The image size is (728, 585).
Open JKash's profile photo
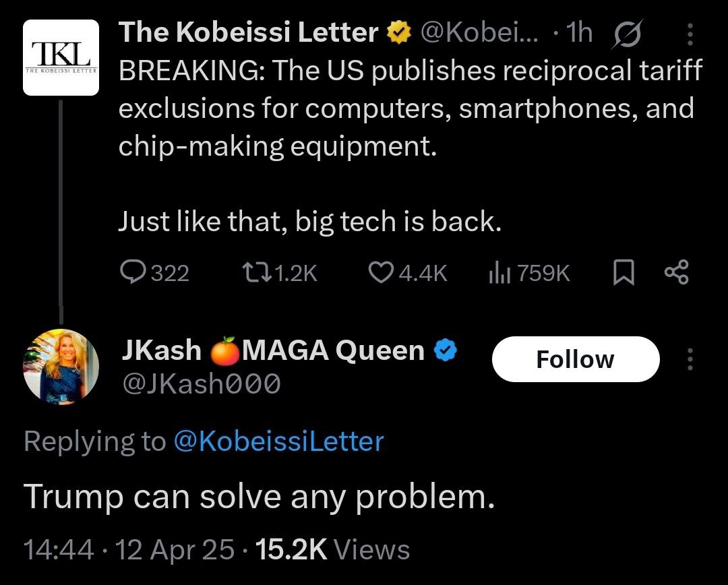[61, 367]
